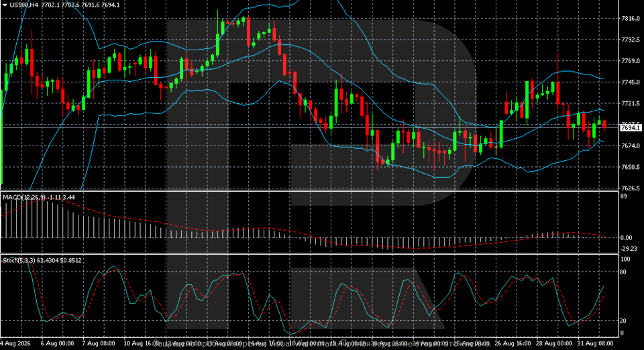Open the chart menu triangle beside US500,H4
Screen dimensions: 644x350
click(5, 5)
